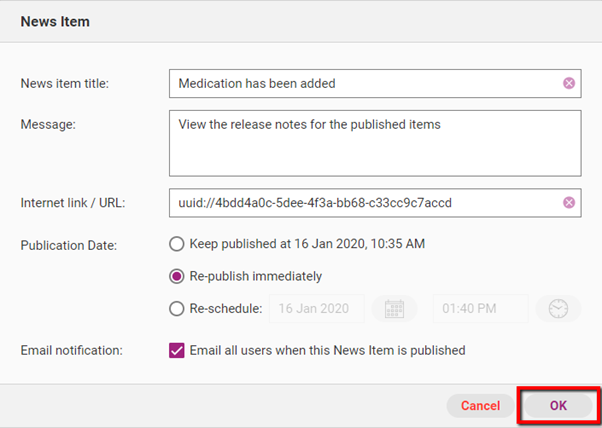Viewport: 602px width, 428px height.
Task: Open the clock time picker
Action: [558, 309]
